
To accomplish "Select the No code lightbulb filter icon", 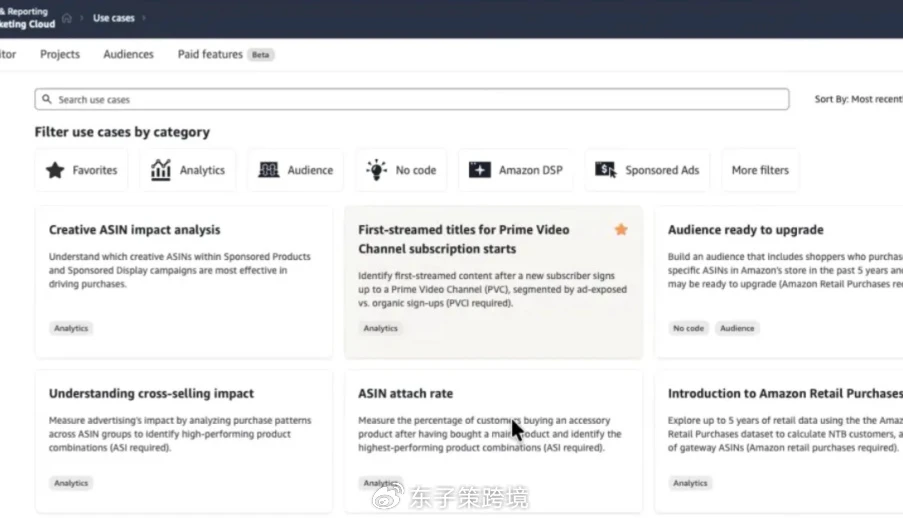I will (x=376, y=170).
